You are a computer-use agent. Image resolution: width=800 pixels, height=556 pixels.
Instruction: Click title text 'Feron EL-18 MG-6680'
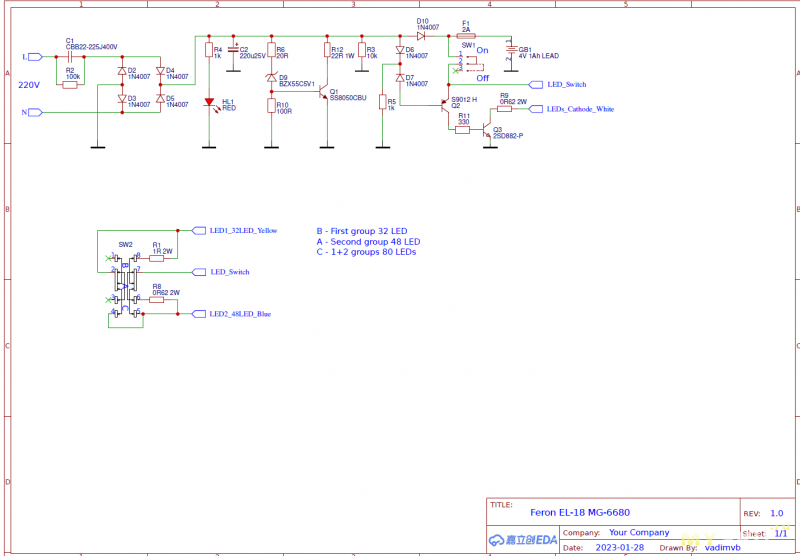(580, 513)
